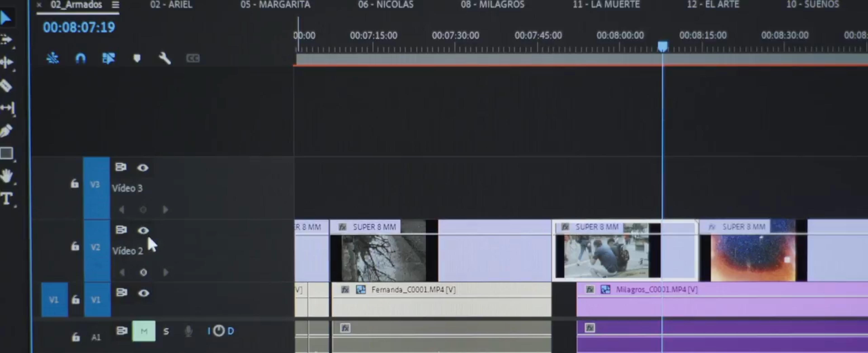Add keyframe on Video 2 track

[144, 272]
